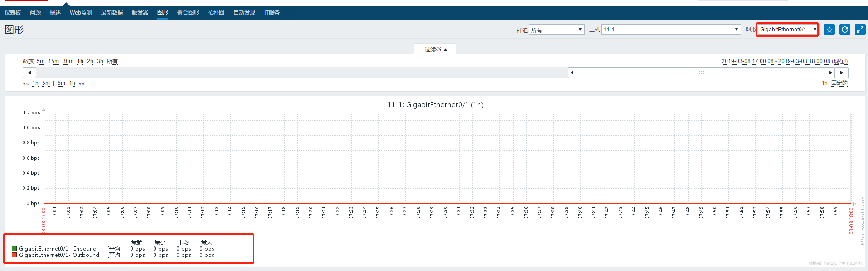Click the double left arrows navigation
868x271 pixels.
click(26, 84)
